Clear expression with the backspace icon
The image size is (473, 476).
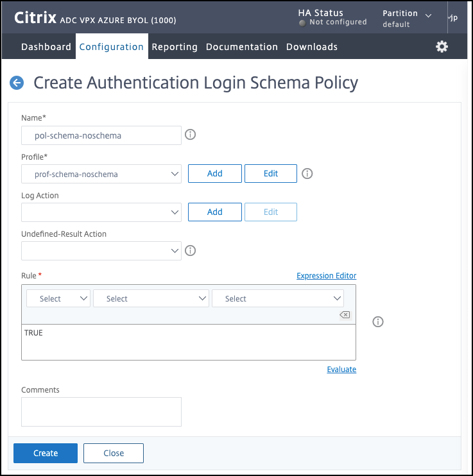[345, 315]
